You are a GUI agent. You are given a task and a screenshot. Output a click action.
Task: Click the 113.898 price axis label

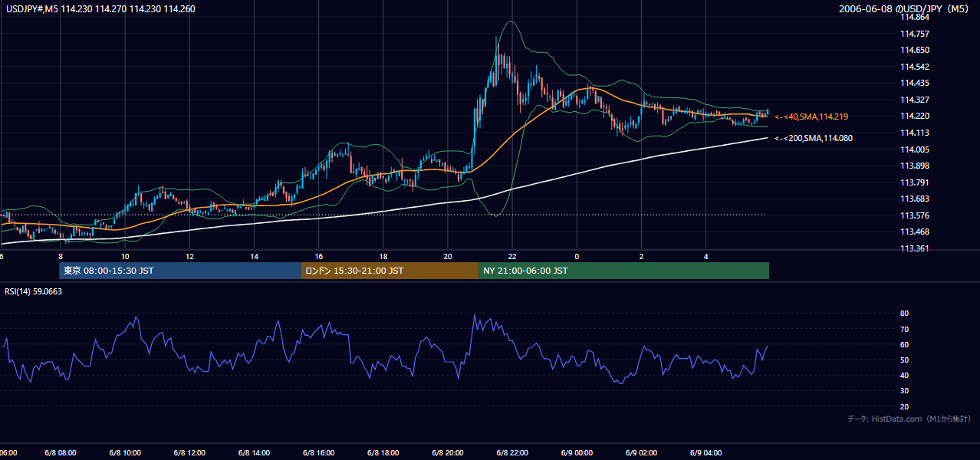click(x=915, y=166)
